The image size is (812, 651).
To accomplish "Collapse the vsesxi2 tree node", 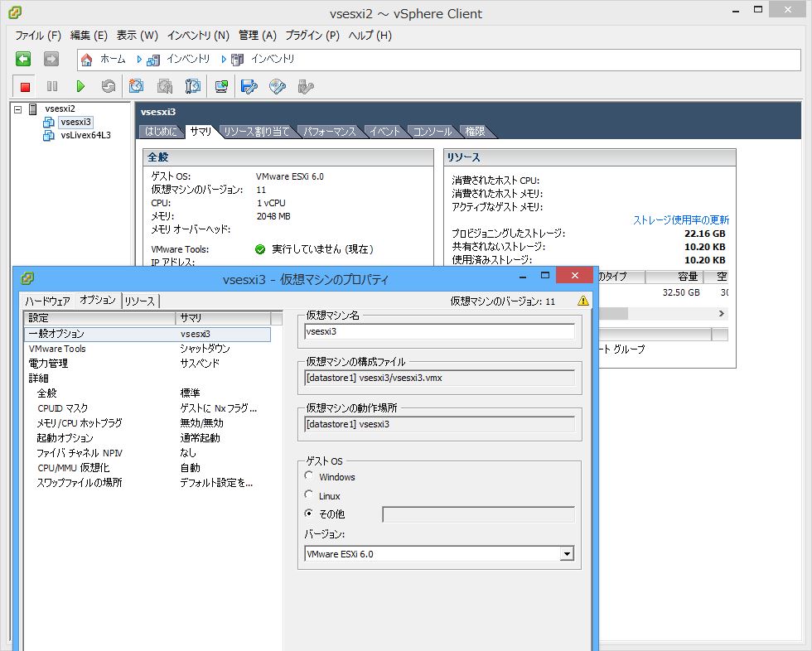I will [x=17, y=109].
